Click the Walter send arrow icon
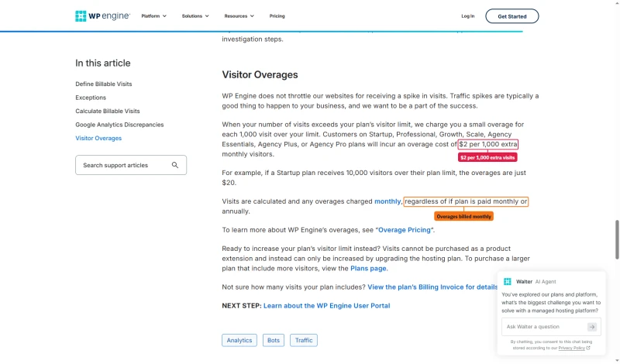The height and width of the screenshot is (364, 620). [591, 327]
